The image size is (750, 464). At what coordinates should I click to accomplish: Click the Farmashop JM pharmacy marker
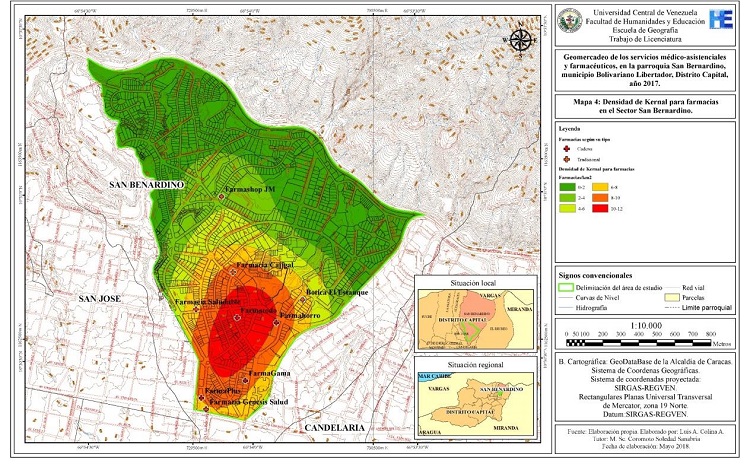pos(222,198)
